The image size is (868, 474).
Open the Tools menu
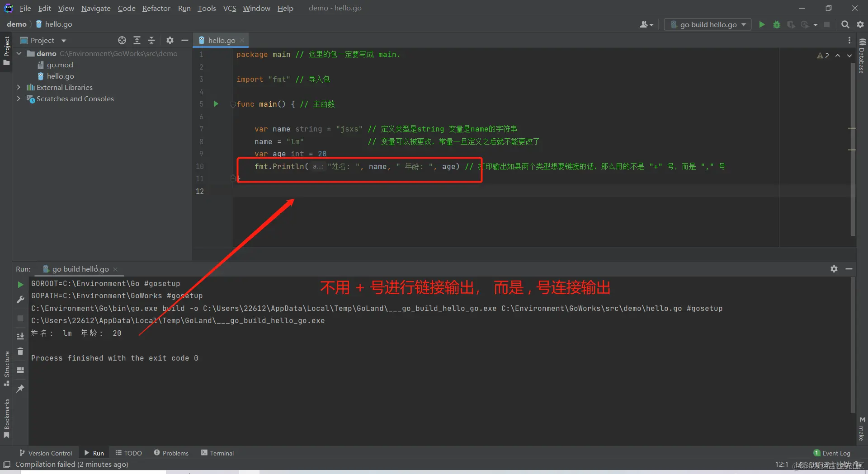pyautogui.click(x=207, y=8)
